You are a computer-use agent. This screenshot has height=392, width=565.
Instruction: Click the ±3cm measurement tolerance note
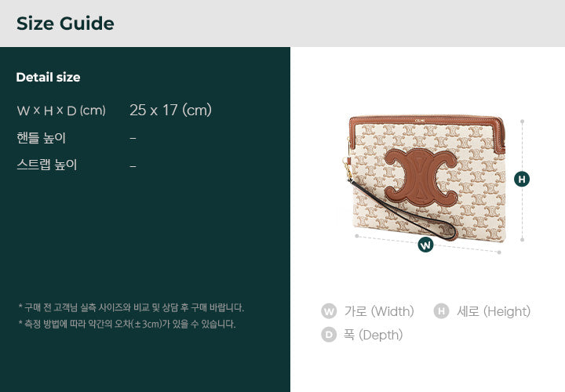[x=126, y=324]
